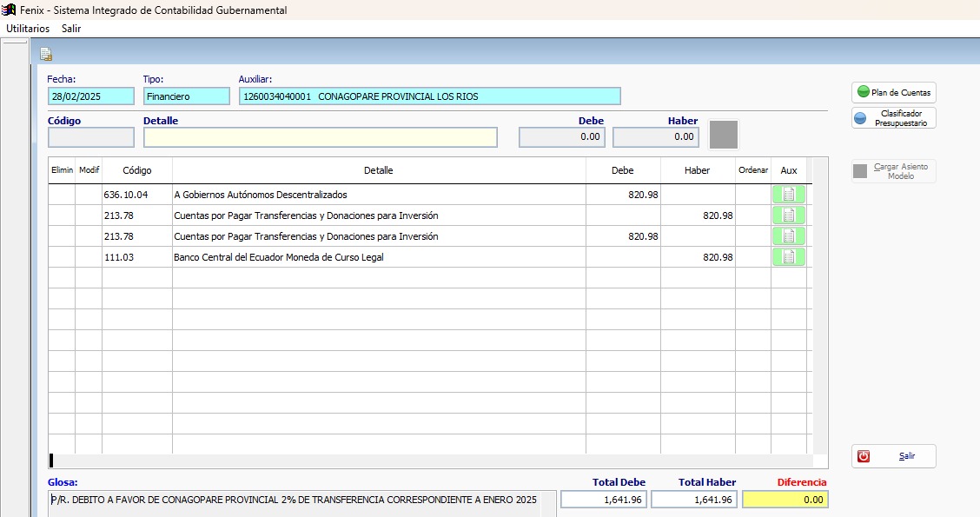
Task: Click the Fecha field showing 28/02/2025
Action: [x=91, y=96]
